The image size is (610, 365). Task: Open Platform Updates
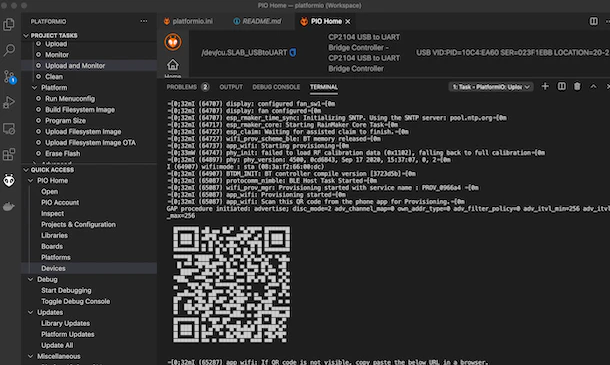point(68,334)
